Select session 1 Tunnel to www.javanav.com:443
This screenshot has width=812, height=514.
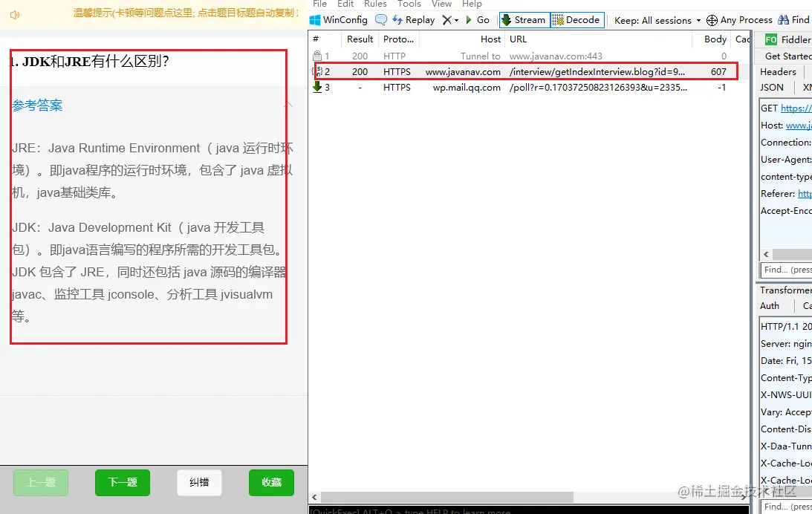(528, 56)
